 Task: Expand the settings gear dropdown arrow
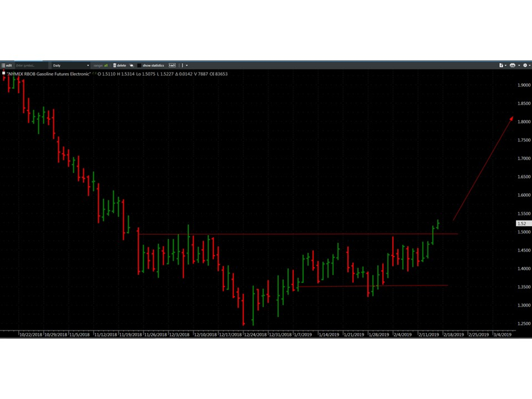coord(530,65)
